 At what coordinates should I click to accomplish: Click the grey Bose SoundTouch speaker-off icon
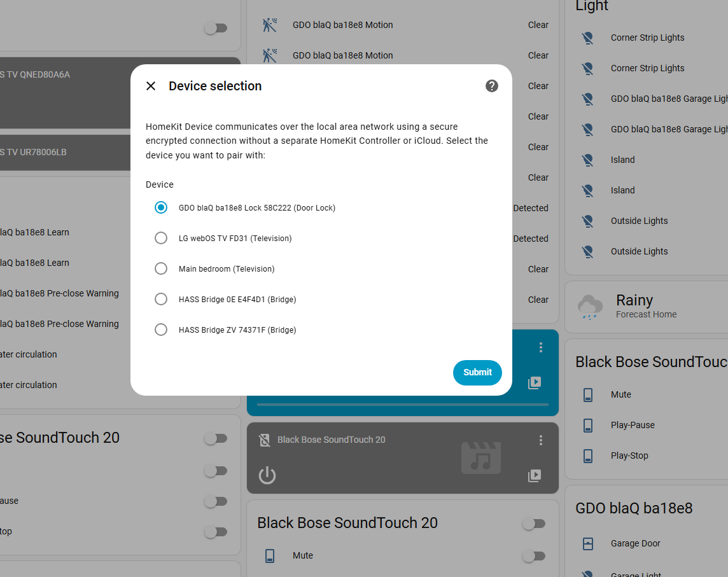(x=265, y=440)
